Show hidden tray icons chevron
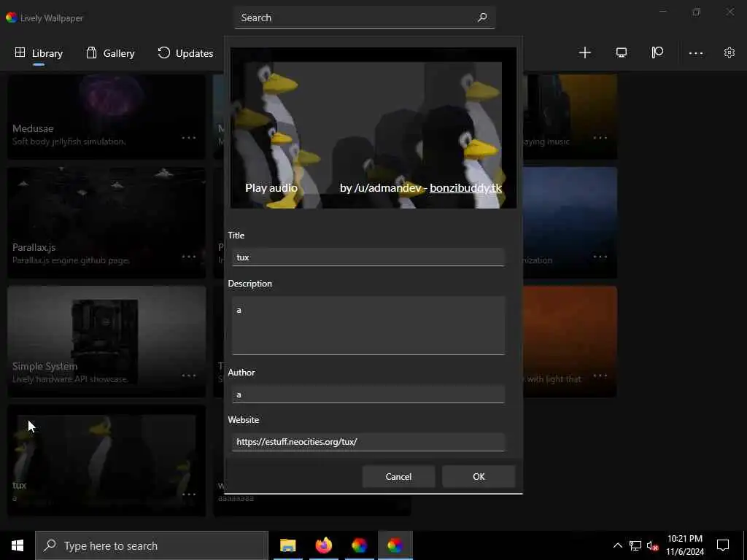The width and height of the screenshot is (747, 560). [617, 545]
